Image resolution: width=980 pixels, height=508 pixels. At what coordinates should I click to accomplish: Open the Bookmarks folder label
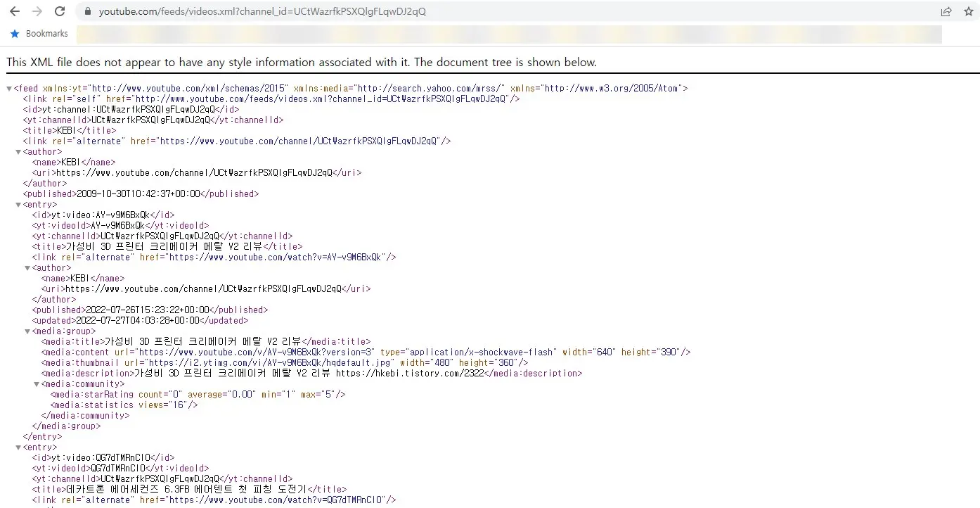point(47,34)
